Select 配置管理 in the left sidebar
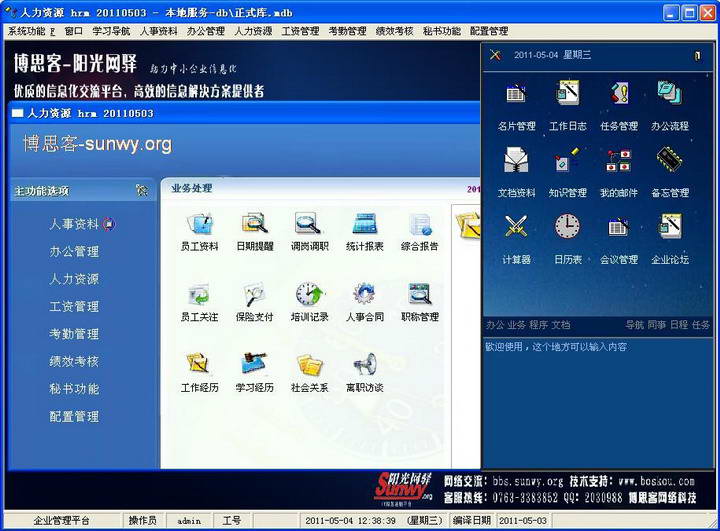Viewport: 720px width, 531px height. tap(74, 417)
